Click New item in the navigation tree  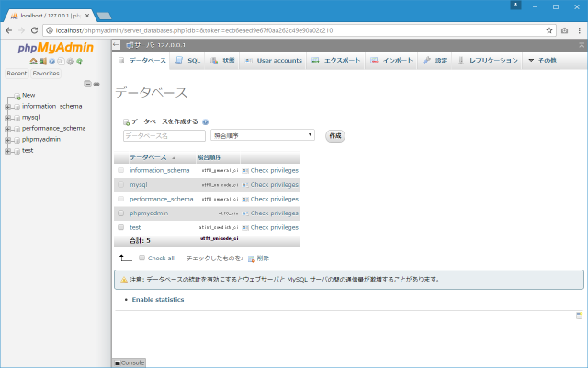point(28,96)
